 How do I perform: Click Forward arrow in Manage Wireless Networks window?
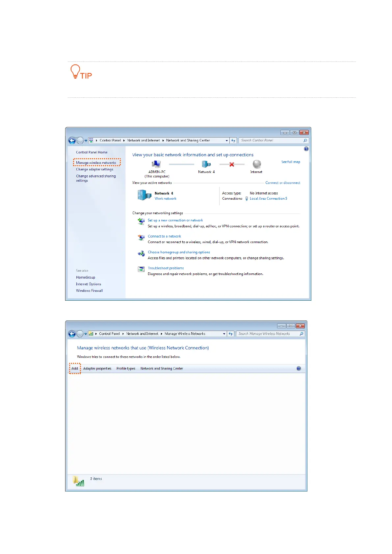pyautogui.click(x=80, y=334)
